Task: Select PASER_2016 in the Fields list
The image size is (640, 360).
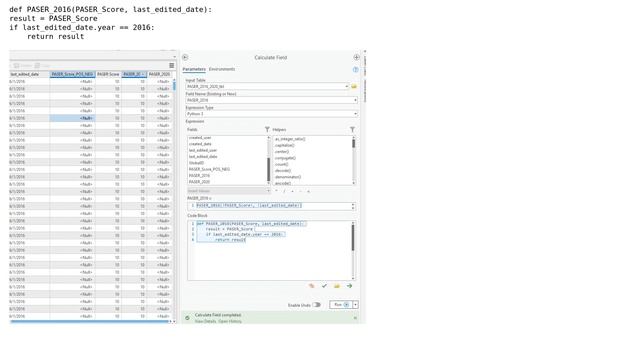Action: 199,176
